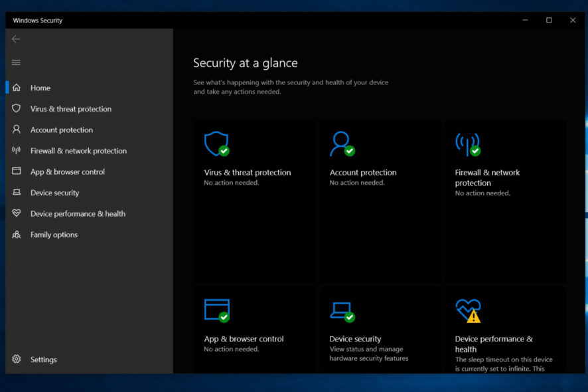This screenshot has height=392, width=588.
Task: Select Home in the sidebar
Action: (89, 88)
